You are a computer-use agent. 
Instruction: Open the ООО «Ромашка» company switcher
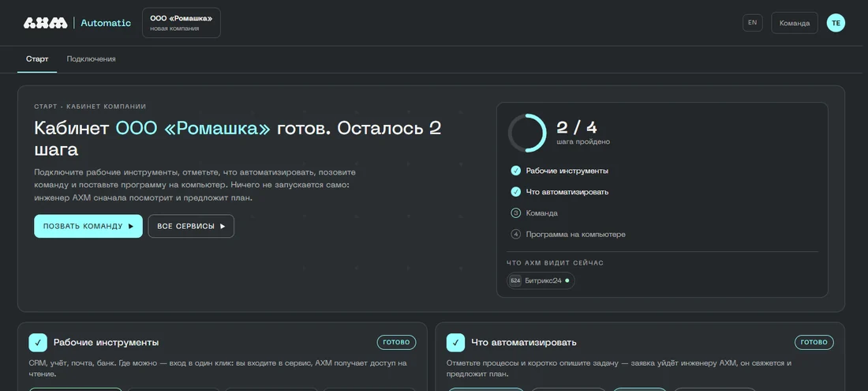coord(181,23)
